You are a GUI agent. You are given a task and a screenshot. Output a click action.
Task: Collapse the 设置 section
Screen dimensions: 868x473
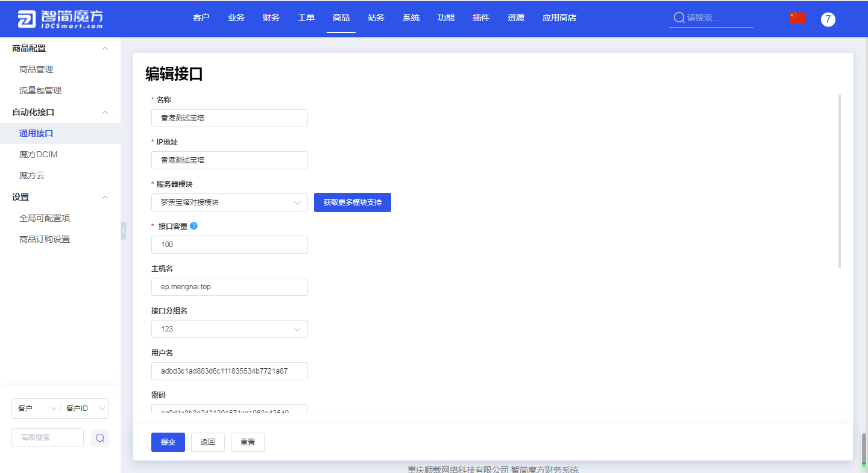(105, 197)
